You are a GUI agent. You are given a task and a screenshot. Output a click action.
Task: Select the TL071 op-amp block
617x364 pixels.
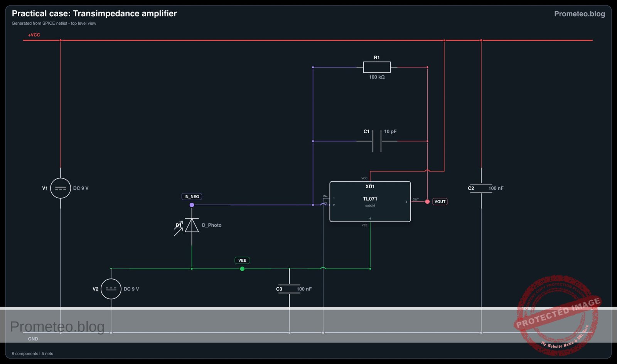(x=370, y=201)
